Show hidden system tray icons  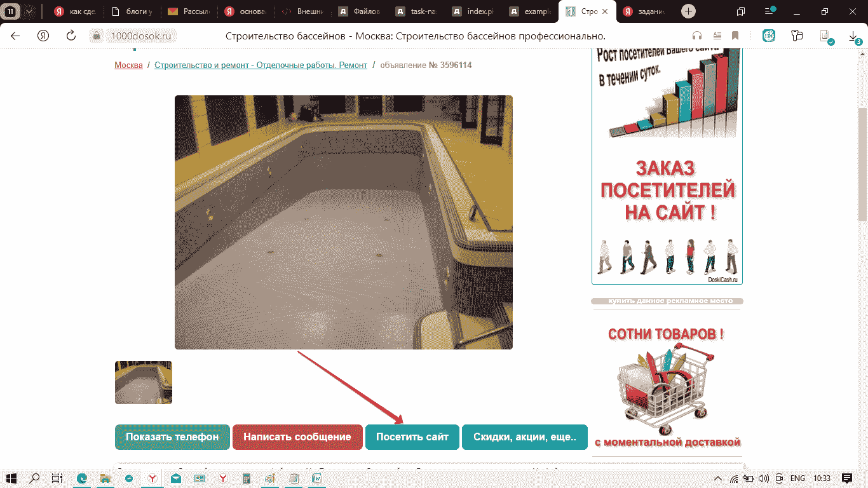click(x=718, y=478)
